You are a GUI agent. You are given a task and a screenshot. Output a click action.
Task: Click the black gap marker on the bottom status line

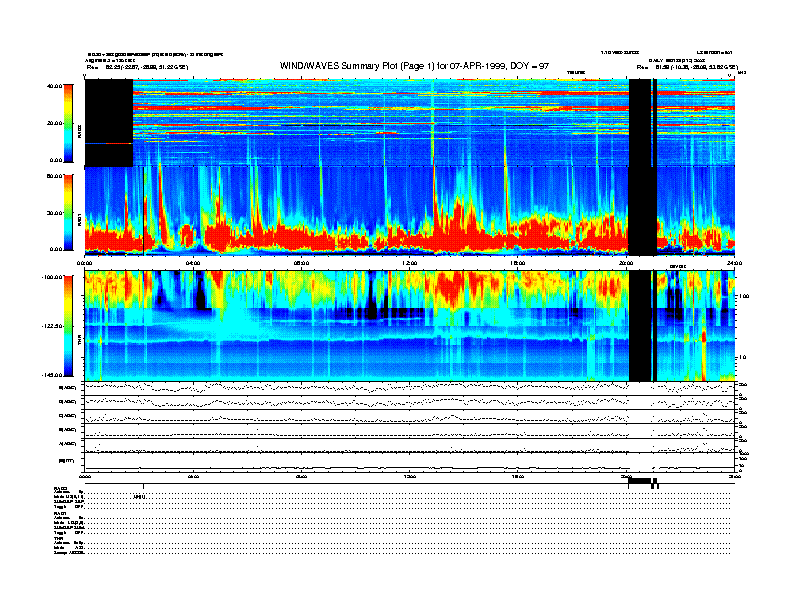(x=639, y=482)
